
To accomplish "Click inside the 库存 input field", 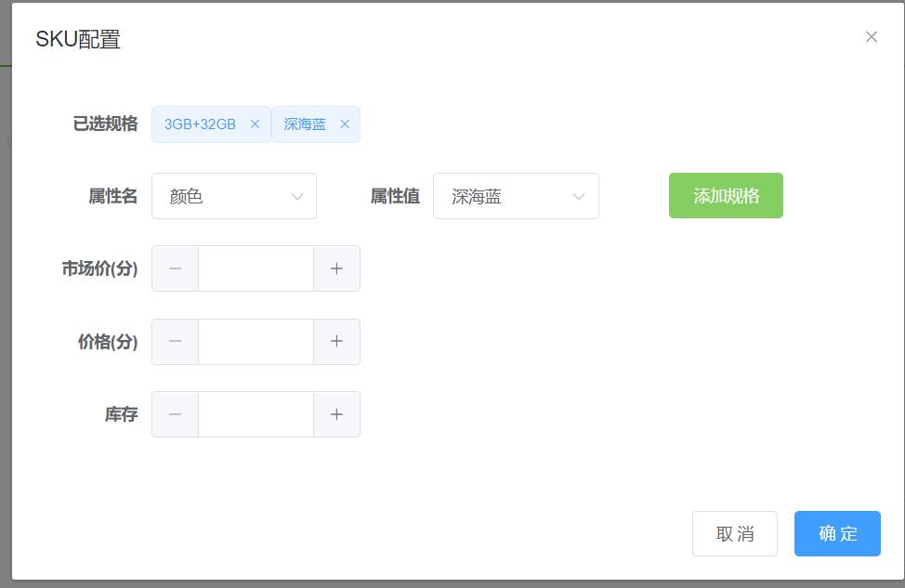I will tap(256, 413).
